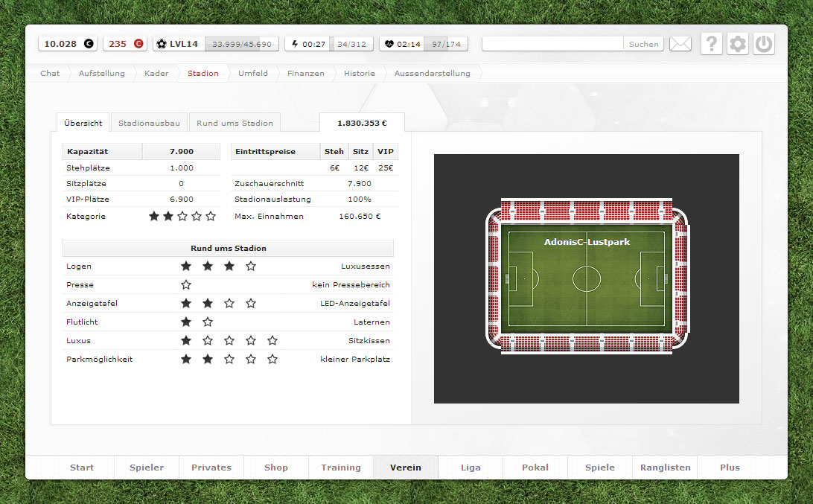
Task: Open the Aufstellung section
Action: pos(101,73)
